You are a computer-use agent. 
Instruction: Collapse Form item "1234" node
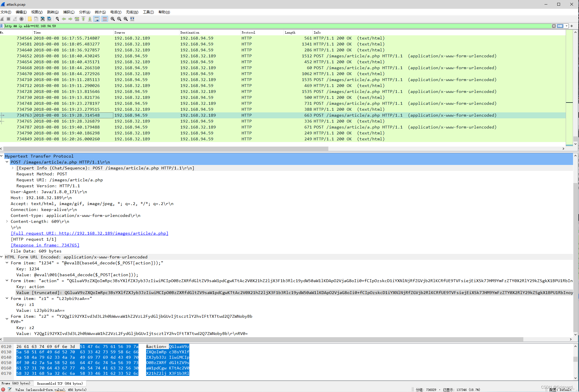(7, 263)
